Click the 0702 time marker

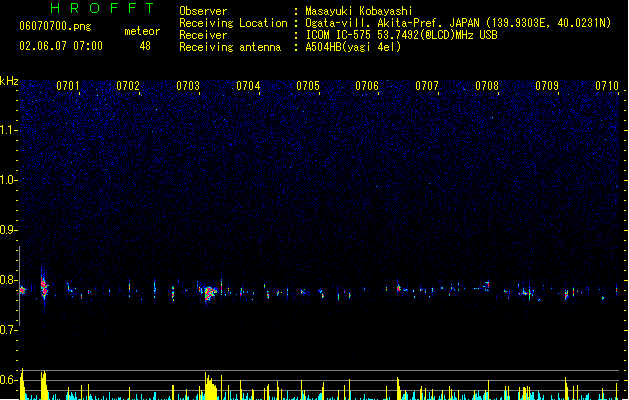pyautogui.click(x=128, y=86)
